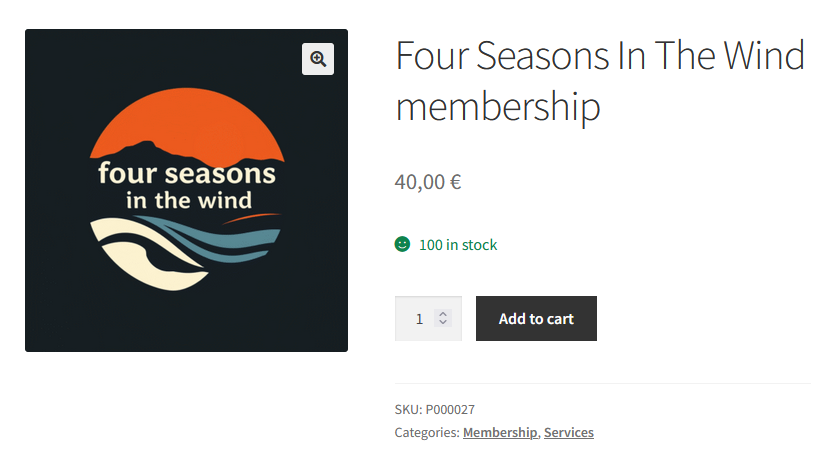Viewport: 835px width, 472px height.
Task: Click the "Categories:" label
Action: (427, 432)
